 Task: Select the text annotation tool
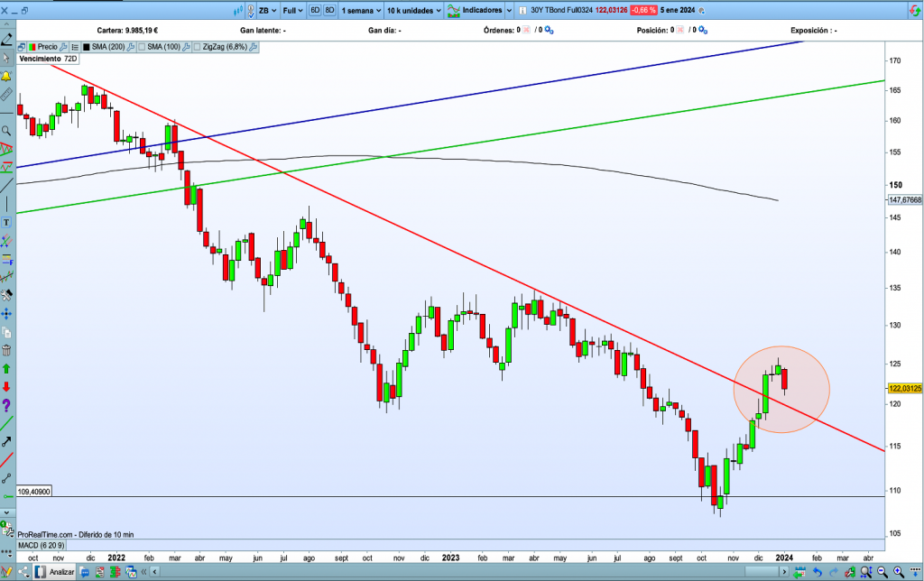pyautogui.click(x=6, y=222)
